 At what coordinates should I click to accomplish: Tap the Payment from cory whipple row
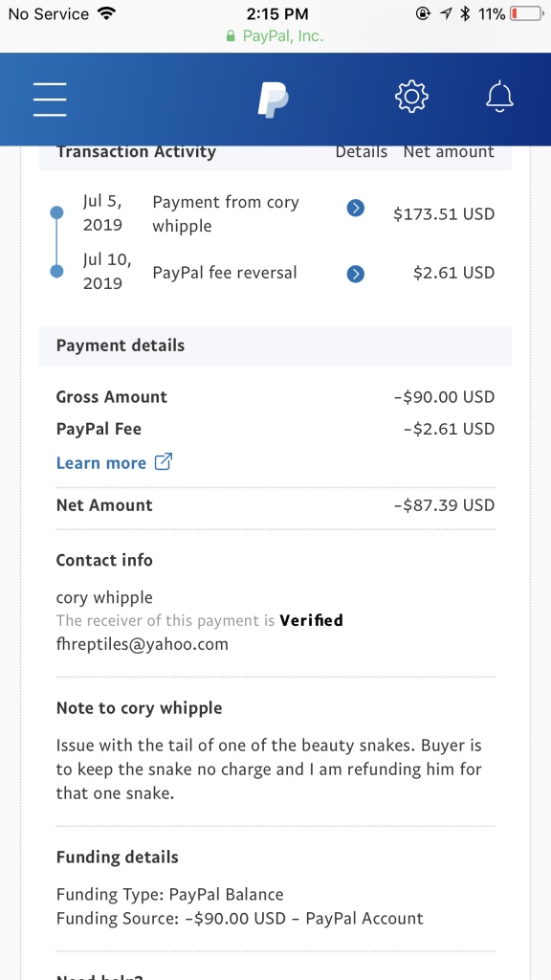click(275, 213)
